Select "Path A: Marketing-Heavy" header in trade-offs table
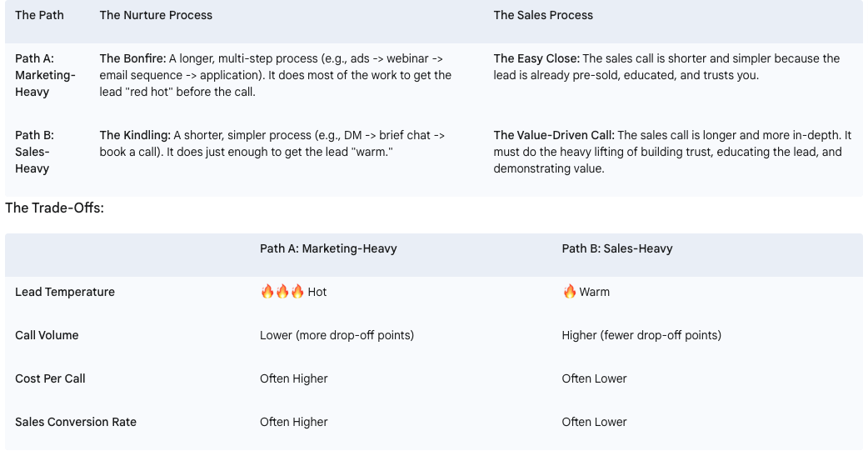868x451 pixels. tap(328, 248)
